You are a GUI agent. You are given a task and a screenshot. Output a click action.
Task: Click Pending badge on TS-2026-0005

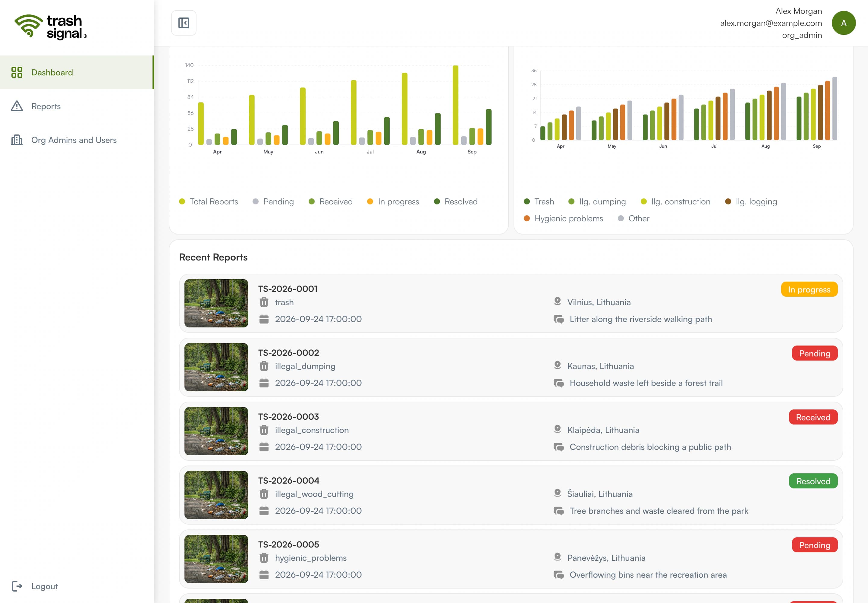pyautogui.click(x=814, y=545)
